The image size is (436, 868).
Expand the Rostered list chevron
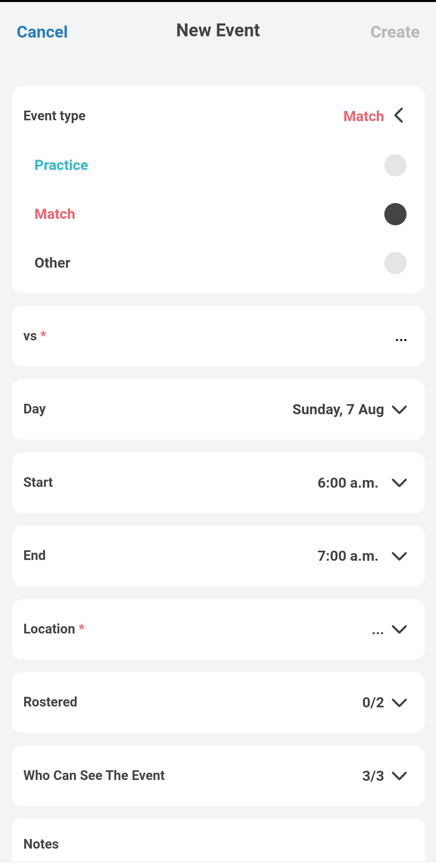pos(399,703)
